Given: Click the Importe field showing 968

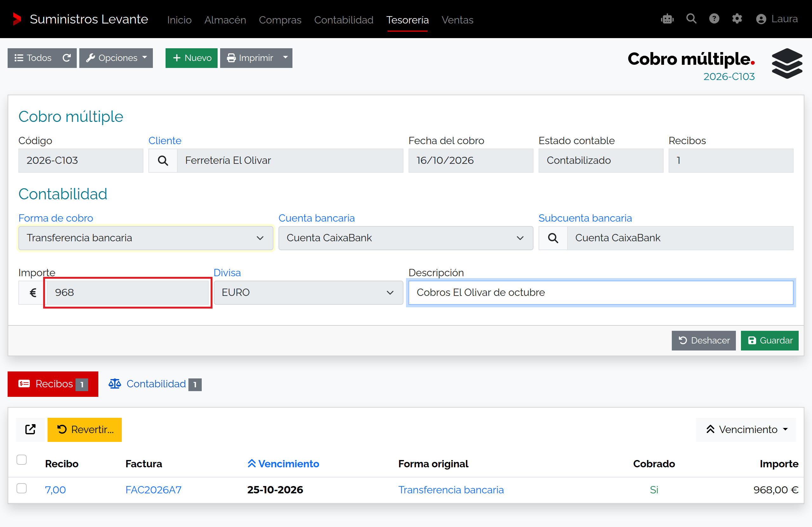Looking at the screenshot, I should point(128,293).
